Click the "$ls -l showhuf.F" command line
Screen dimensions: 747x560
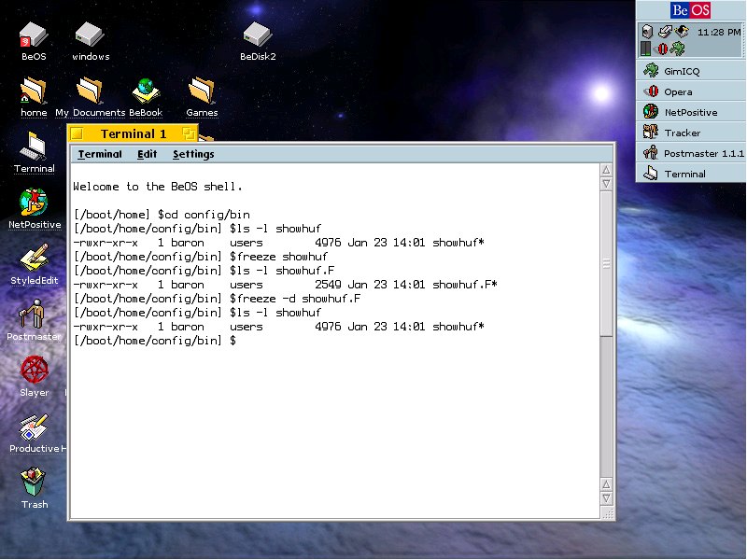[282, 271]
